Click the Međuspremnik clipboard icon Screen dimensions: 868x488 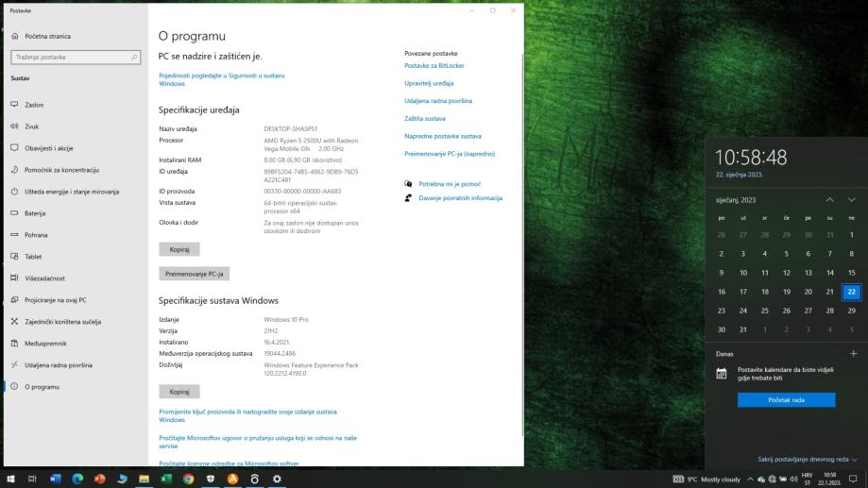pos(14,343)
